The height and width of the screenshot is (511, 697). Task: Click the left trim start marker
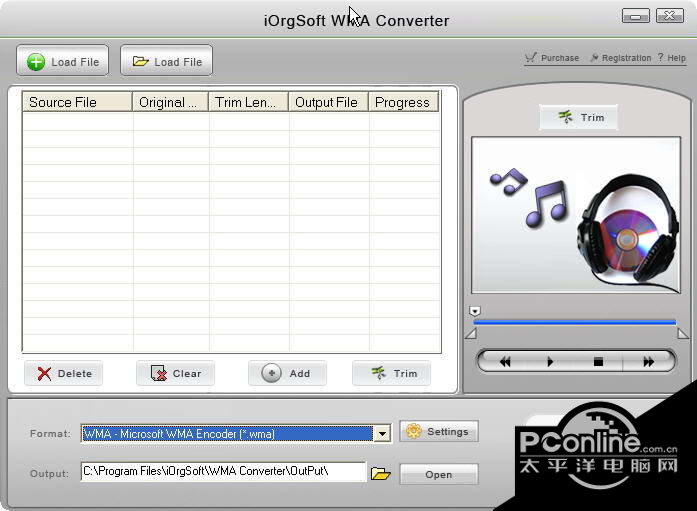471,334
